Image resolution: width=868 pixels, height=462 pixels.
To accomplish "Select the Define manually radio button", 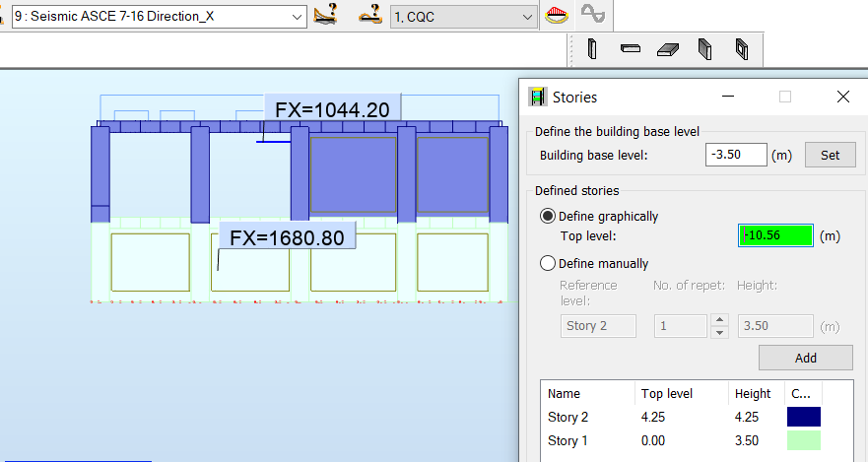I will (x=548, y=263).
